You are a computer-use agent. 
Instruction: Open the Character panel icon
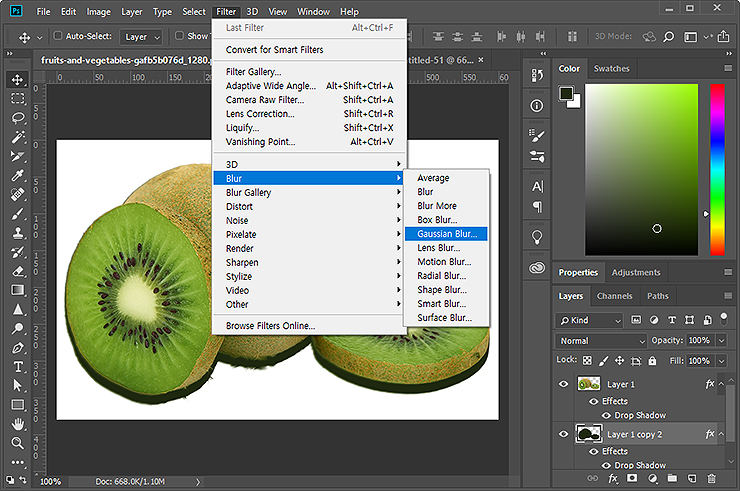(537, 187)
